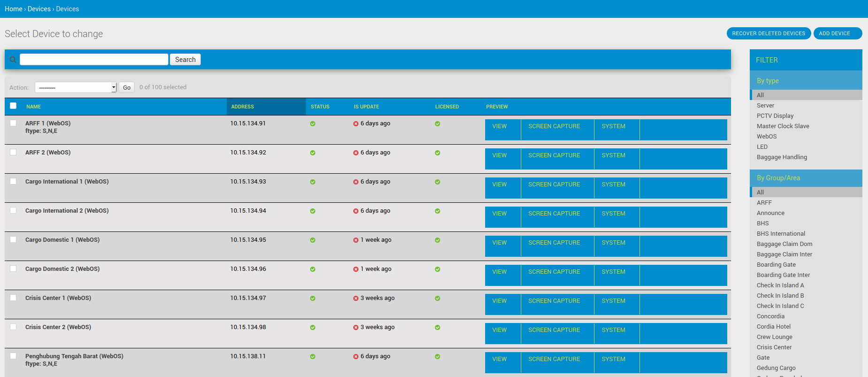Viewport: 868px width, 377px height.
Task: Click licensed check icon for Crisis Center 2
Action: (437, 328)
